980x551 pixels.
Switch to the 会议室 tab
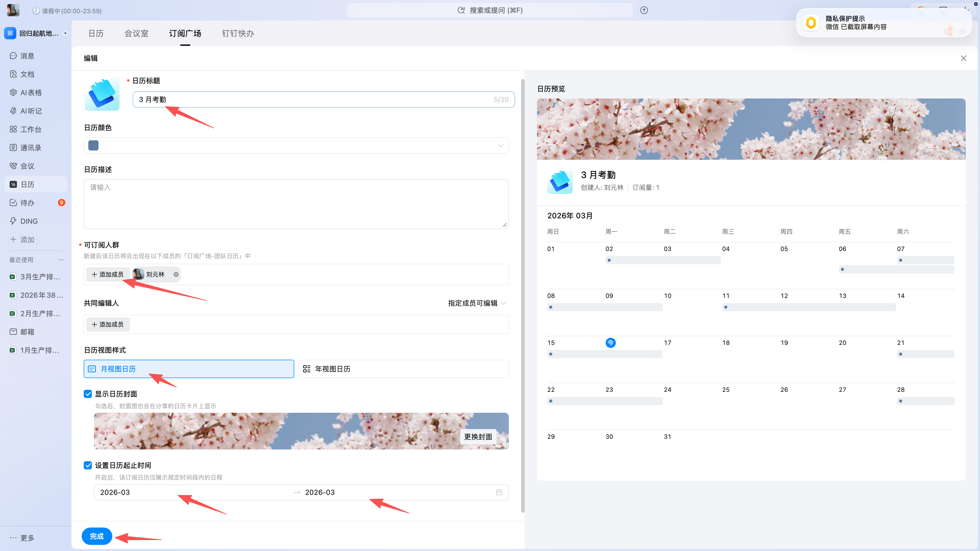coord(136,33)
